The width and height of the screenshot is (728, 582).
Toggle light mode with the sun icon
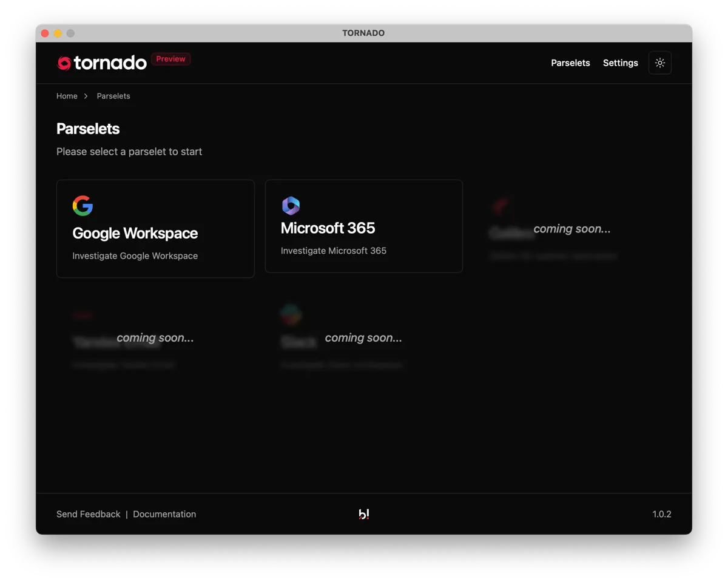659,63
